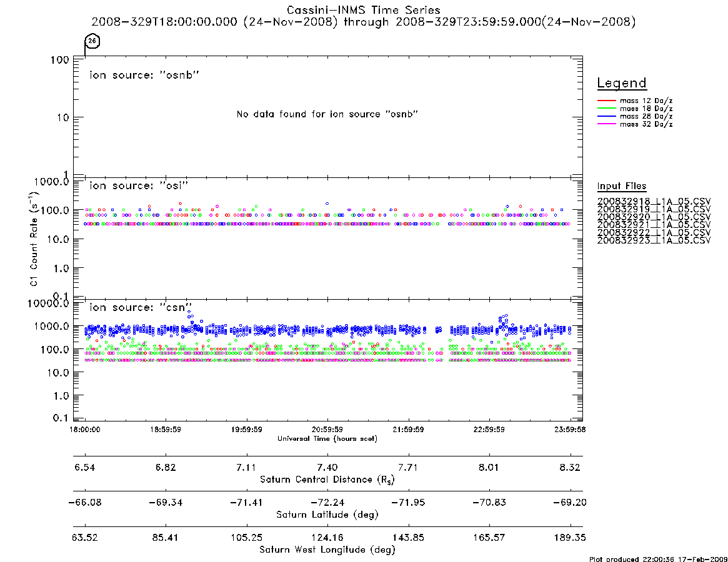Select the 'mass 32 Da/z' legend label
728x562 pixels.
pos(646,124)
